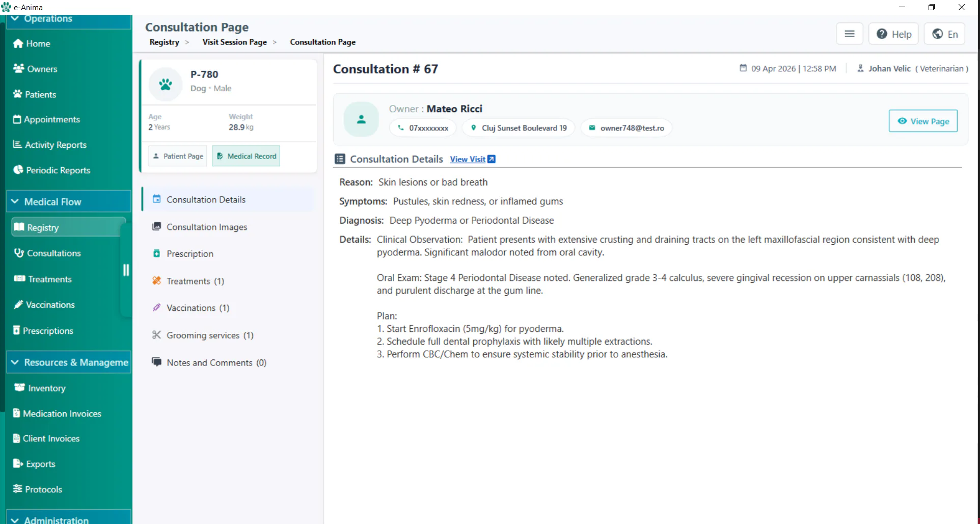Open the Vaccinations (1) tab
Viewport: 980px width, 524px height.
pos(229,308)
